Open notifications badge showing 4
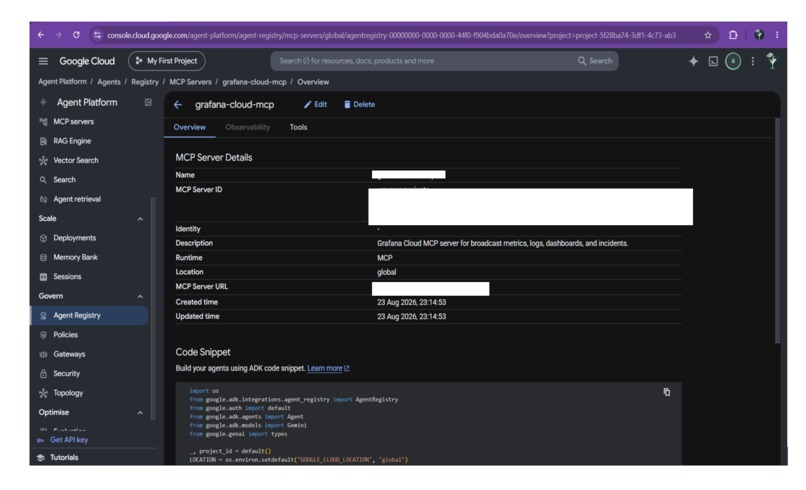The height and width of the screenshot is (490, 806). [x=733, y=62]
